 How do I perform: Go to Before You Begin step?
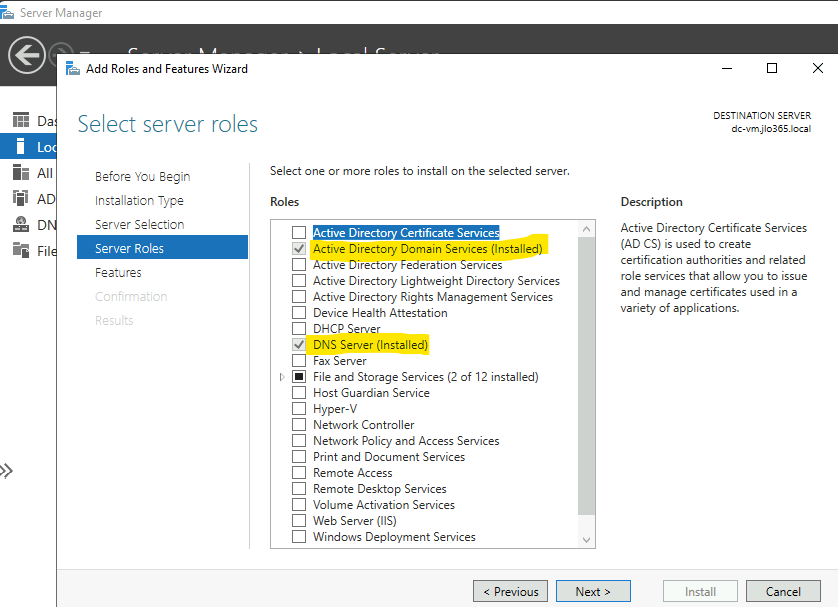point(143,176)
